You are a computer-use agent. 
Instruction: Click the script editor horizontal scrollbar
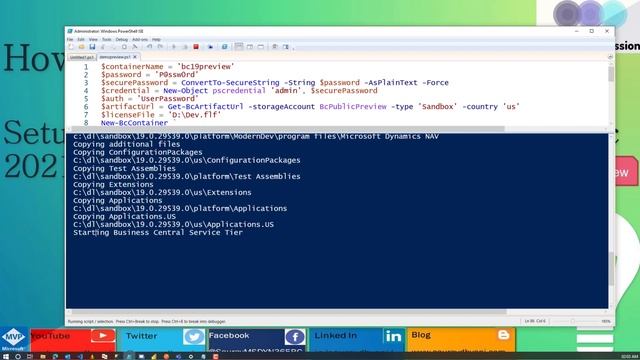point(288,129)
